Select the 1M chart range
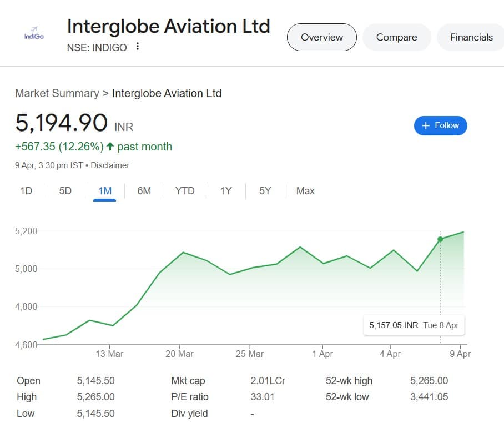 click(104, 191)
